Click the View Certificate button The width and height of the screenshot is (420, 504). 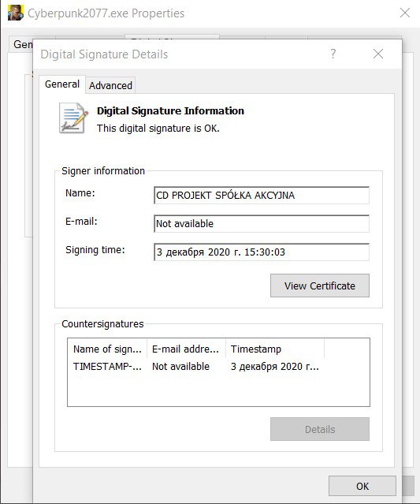(x=320, y=286)
